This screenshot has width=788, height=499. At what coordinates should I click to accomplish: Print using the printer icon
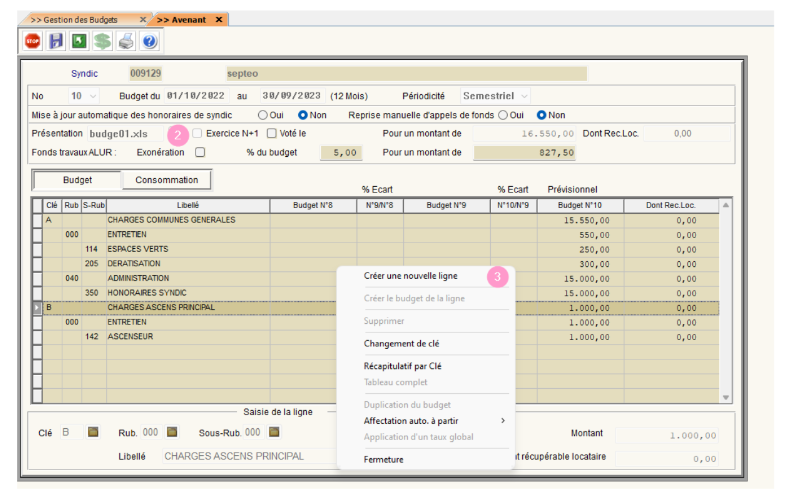[x=126, y=41]
